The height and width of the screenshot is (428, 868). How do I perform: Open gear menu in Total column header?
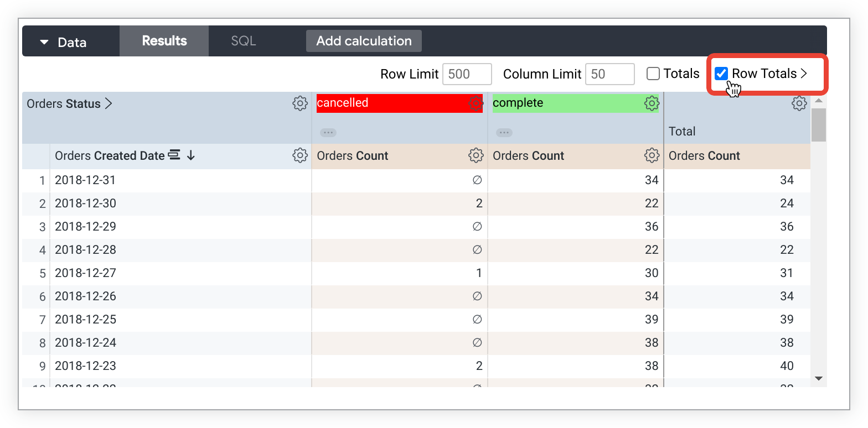tap(799, 103)
